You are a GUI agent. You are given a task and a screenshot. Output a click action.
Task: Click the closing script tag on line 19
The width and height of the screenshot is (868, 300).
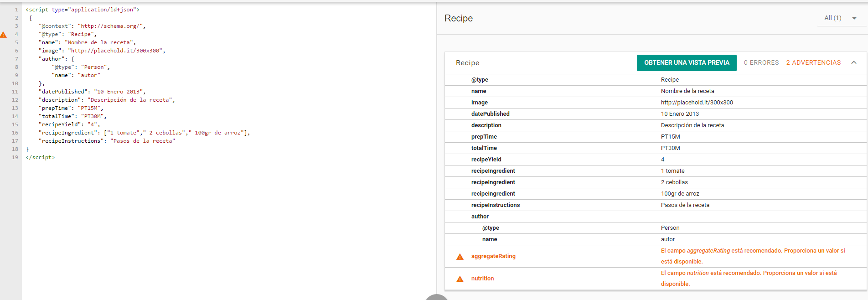point(40,157)
